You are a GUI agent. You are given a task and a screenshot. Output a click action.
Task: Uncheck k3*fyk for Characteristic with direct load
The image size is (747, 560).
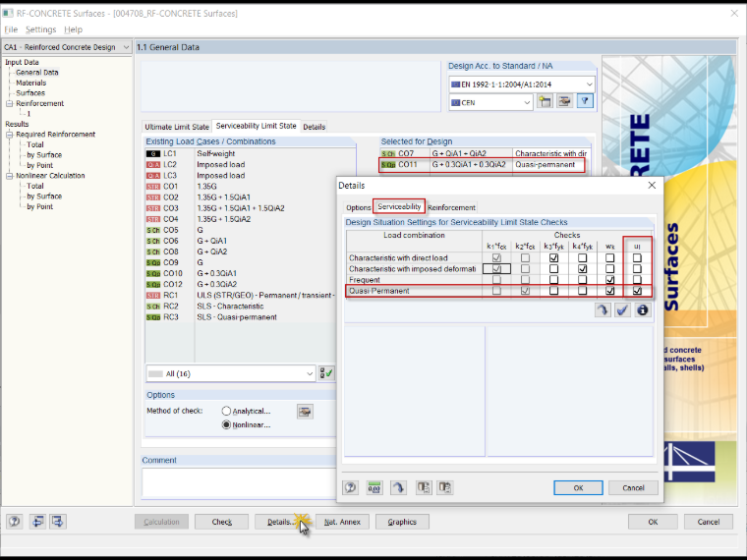point(553,258)
